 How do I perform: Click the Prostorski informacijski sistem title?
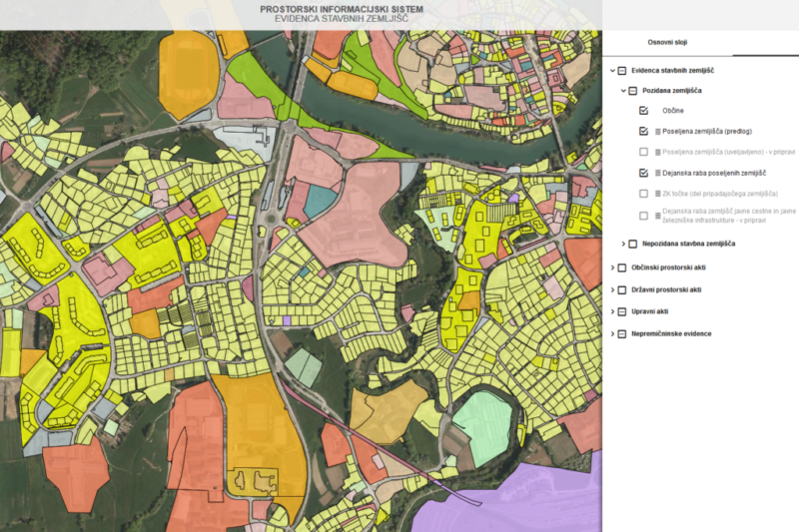[342, 9]
